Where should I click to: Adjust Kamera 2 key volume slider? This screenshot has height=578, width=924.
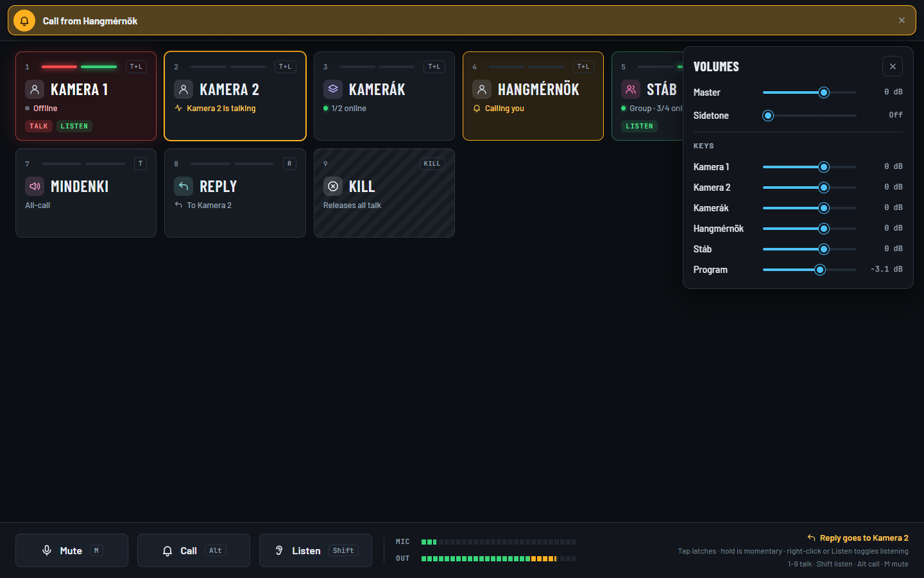tap(810, 188)
